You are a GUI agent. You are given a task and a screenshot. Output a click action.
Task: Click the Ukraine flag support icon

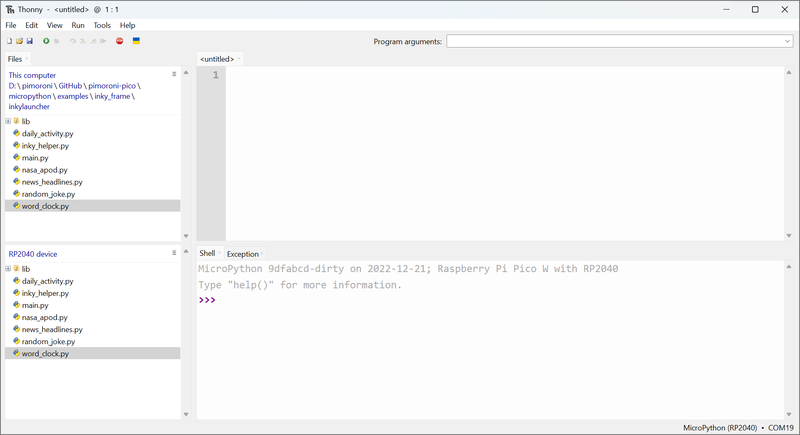[x=136, y=41]
